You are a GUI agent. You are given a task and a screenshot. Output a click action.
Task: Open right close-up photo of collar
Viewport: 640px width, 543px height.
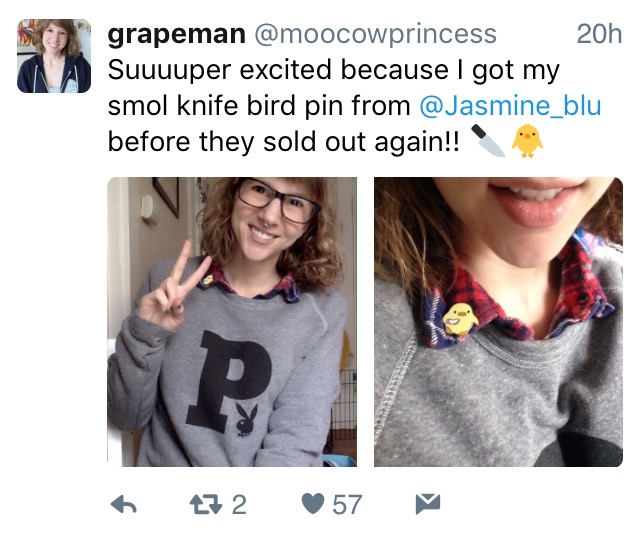pyautogui.click(x=498, y=322)
